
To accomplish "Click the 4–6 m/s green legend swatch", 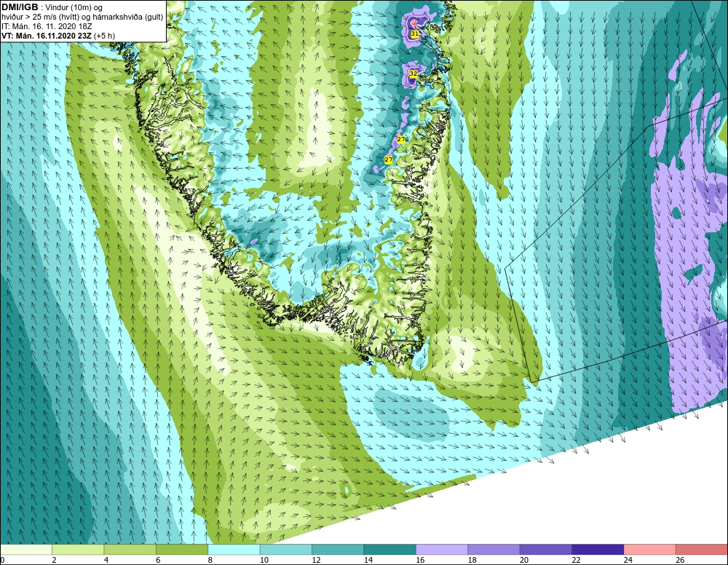I will tap(130, 550).
